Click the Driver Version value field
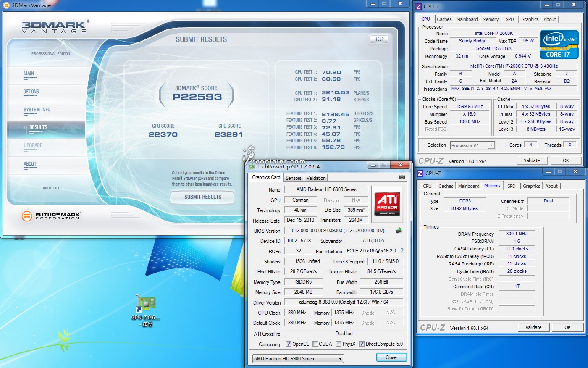The height and width of the screenshot is (368, 588). (344, 302)
